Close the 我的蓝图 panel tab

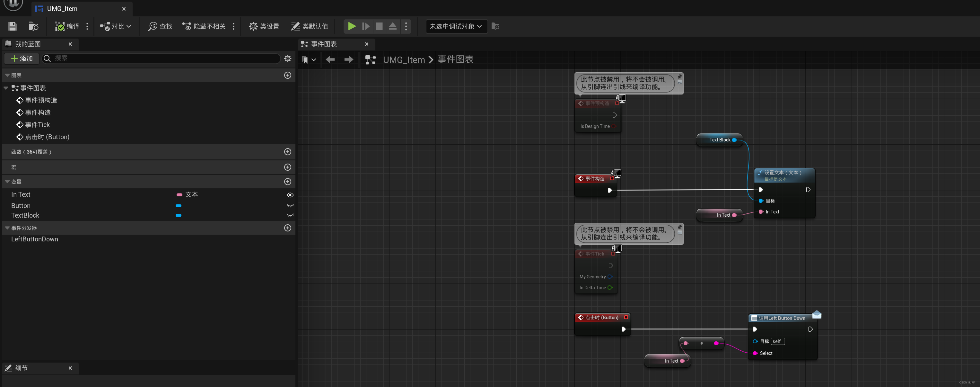pos(70,44)
